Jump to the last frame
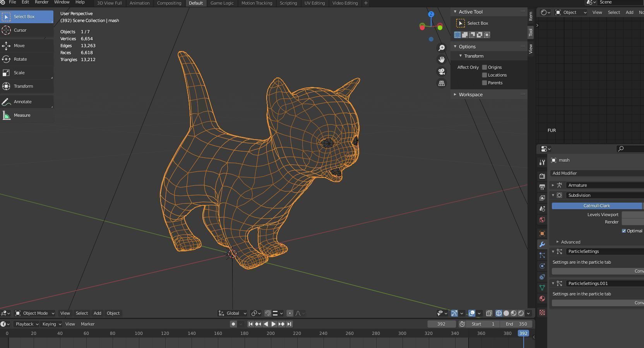644x348 pixels. coord(289,324)
